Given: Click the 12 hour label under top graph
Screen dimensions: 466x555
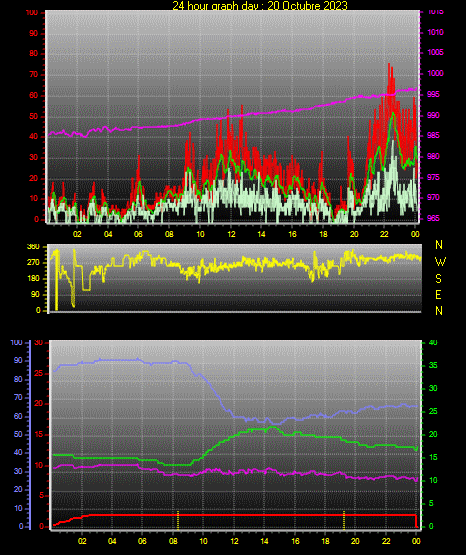Looking at the screenshot, I should 231,234.
